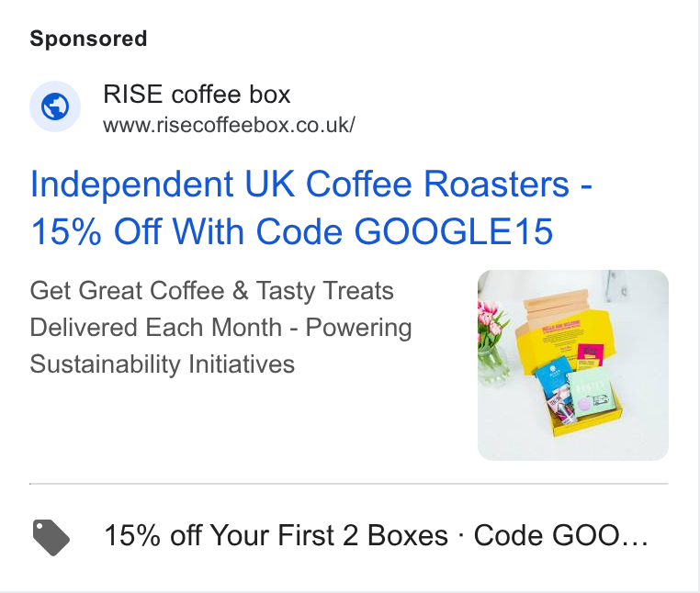
Task: Click the '15% off Your First 2 Boxes' promotion
Action: coord(276,535)
